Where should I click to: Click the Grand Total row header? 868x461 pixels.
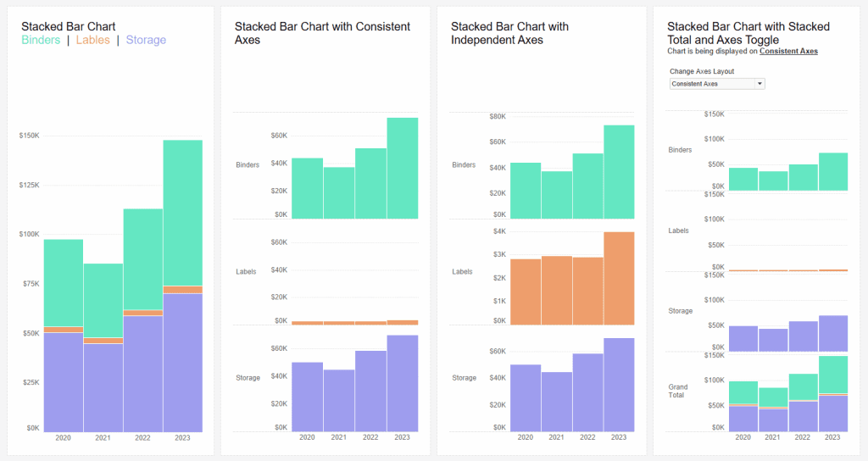coord(676,392)
